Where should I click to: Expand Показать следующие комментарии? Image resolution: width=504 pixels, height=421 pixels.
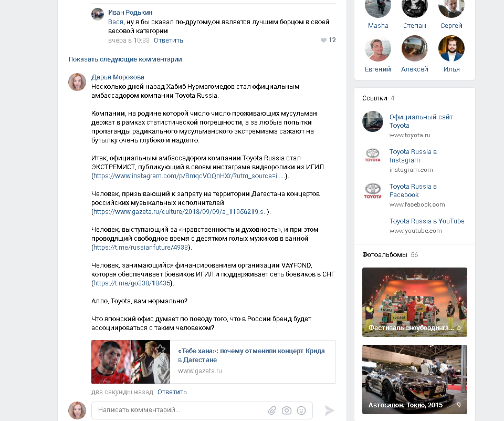(x=125, y=59)
